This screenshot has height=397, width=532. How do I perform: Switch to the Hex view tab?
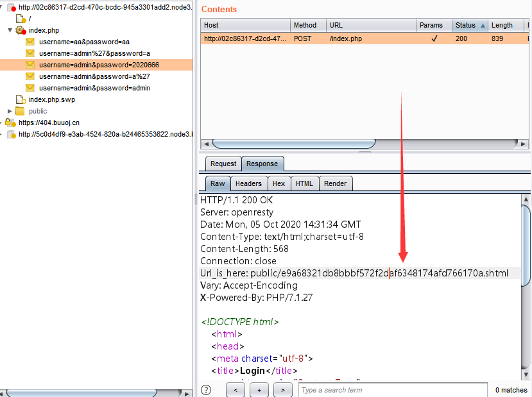(279, 183)
